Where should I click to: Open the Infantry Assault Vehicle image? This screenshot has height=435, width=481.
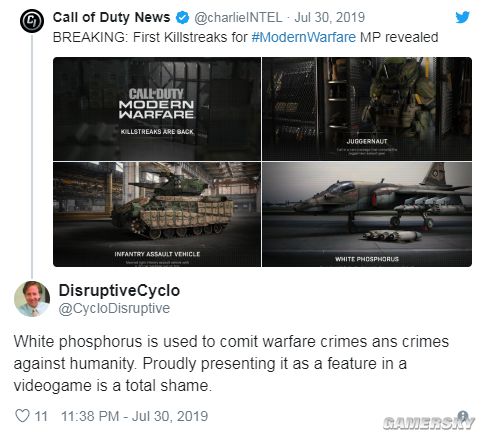point(157,214)
